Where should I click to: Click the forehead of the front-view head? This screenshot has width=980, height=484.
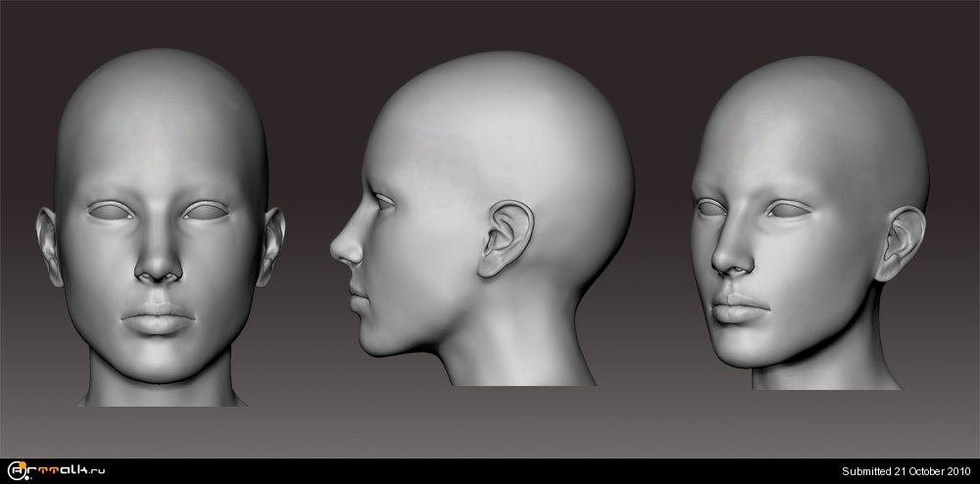pos(161,137)
